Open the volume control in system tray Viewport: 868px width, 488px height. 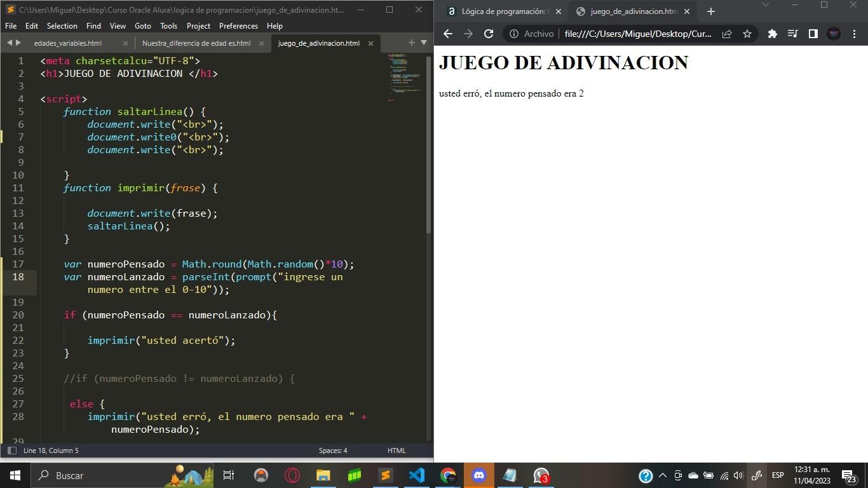[x=738, y=475]
